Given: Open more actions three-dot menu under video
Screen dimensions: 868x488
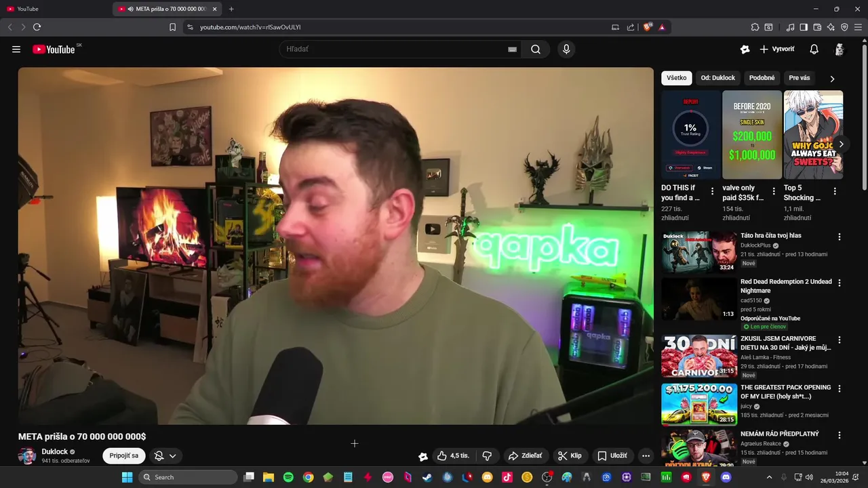Looking at the screenshot, I should [646, 456].
